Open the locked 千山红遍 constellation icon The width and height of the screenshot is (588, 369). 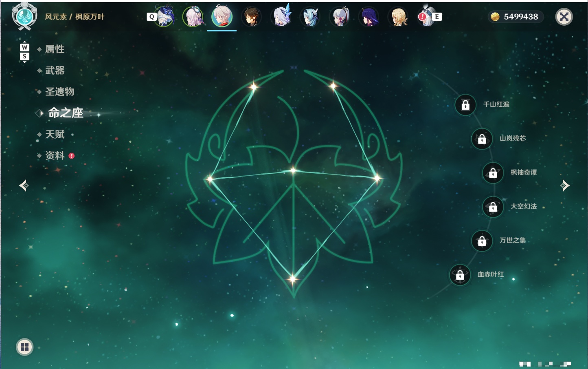coord(465,105)
